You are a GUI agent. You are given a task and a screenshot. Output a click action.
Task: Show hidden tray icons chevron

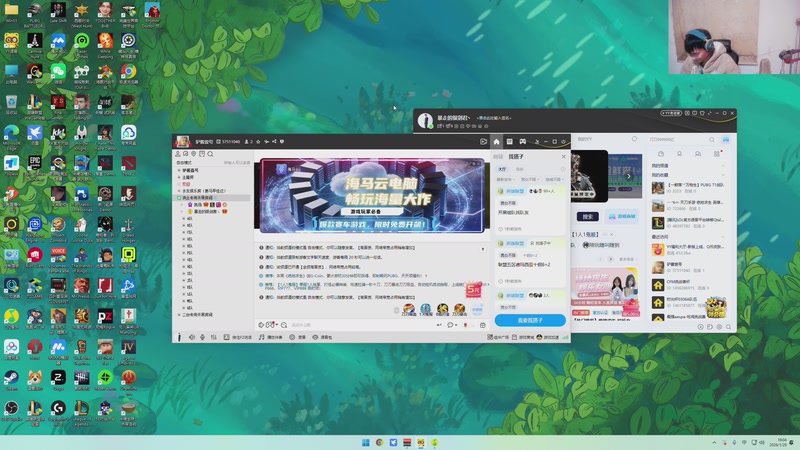point(714,442)
